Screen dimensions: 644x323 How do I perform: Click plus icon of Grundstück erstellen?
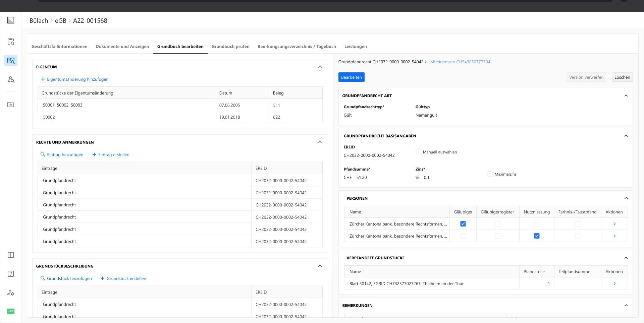[103, 278]
